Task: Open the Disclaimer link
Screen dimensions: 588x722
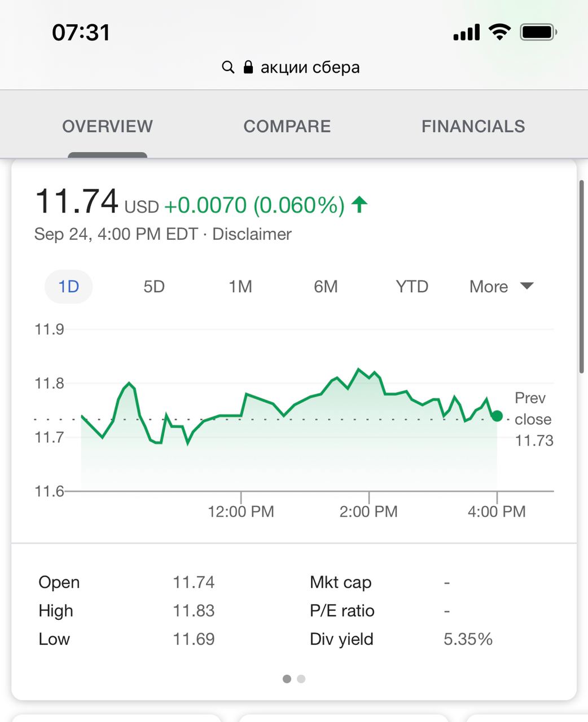Action: [252, 234]
